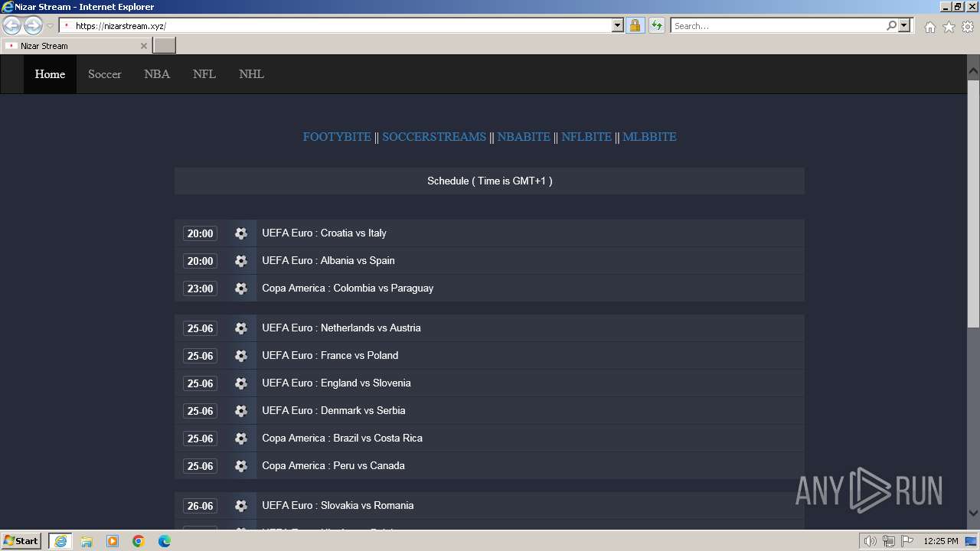Launch Google Chrome from taskbar
The width and height of the screenshot is (980, 551).
tap(139, 541)
